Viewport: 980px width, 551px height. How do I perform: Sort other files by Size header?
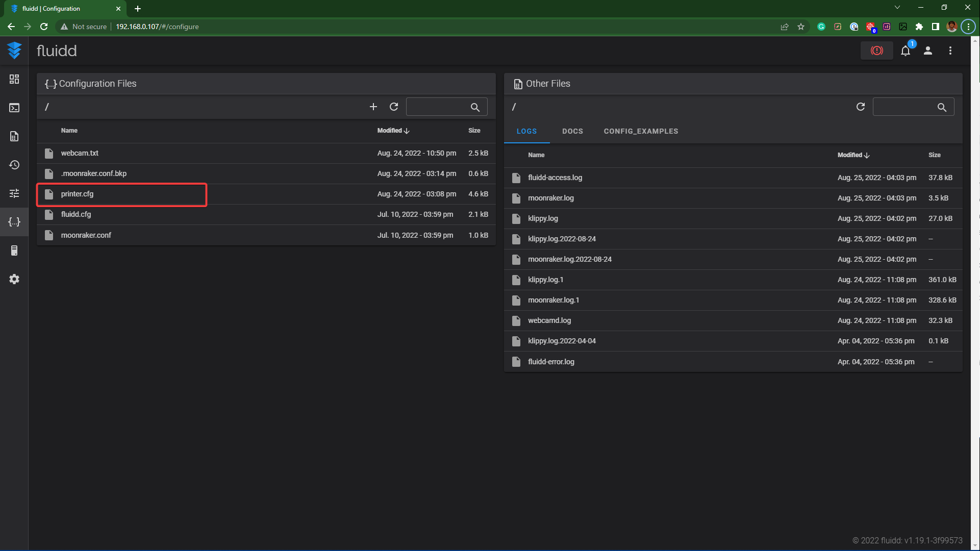point(935,155)
